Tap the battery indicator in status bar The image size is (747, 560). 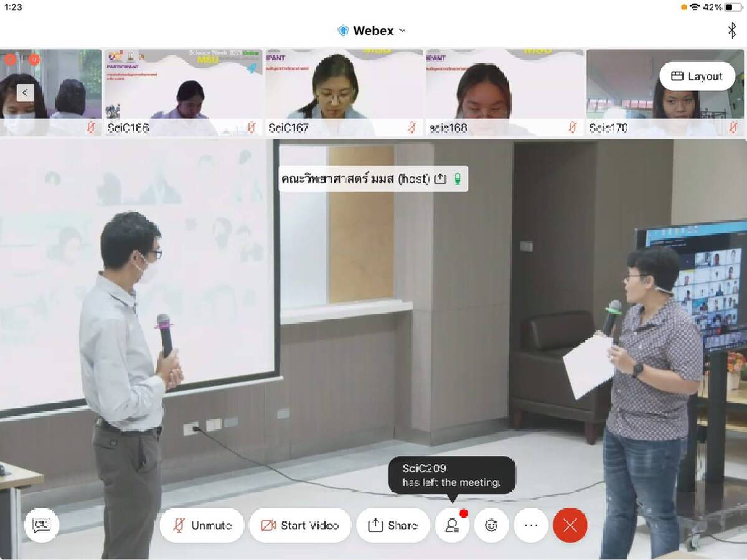[x=733, y=7]
